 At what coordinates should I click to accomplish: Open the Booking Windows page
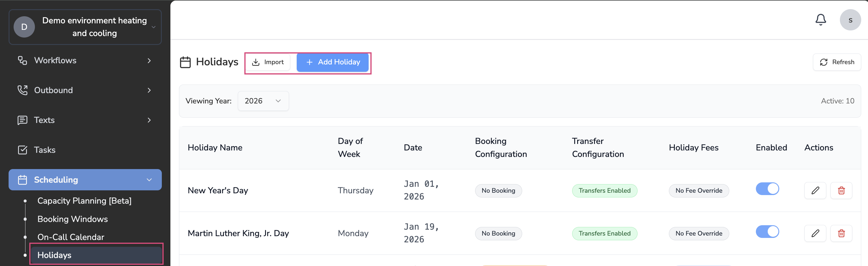click(x=72, y=219)
